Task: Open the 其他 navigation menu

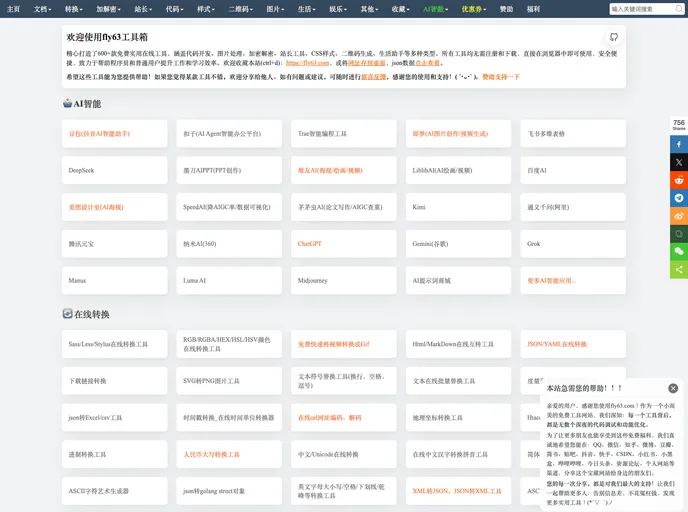Action: [x=369, y=9]
